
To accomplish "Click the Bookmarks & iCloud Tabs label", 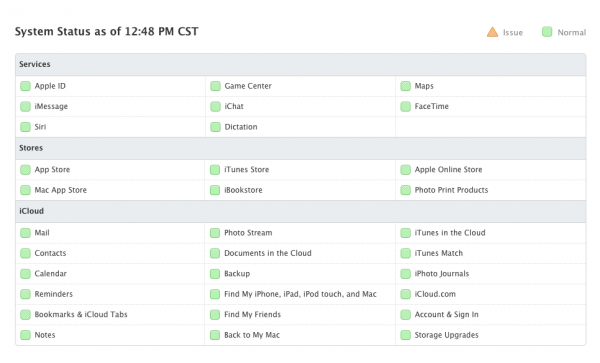I will 81,314.
